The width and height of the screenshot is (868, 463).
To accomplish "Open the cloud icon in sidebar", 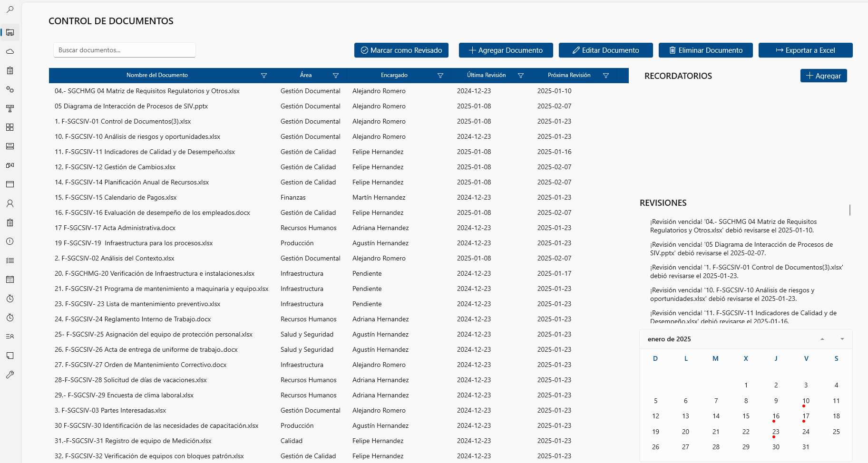I will (10, 51).
